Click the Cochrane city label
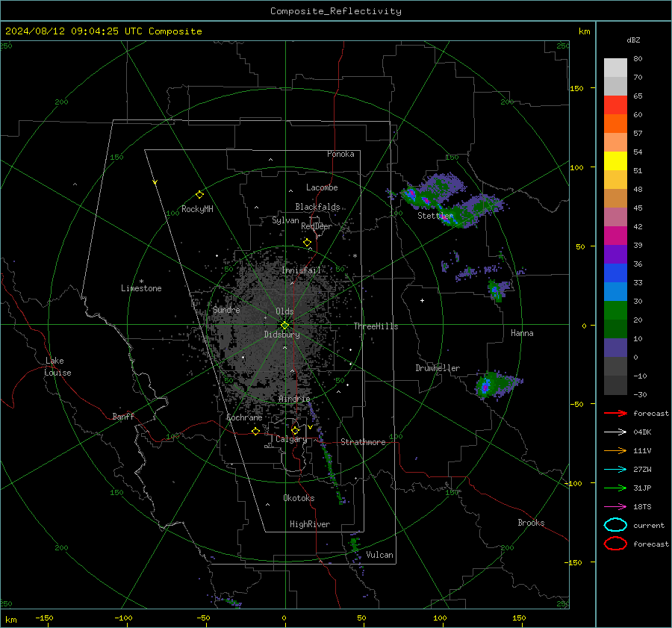Viewport: 672px width, 628px height. pyautogui.click(x=244, y=417)
